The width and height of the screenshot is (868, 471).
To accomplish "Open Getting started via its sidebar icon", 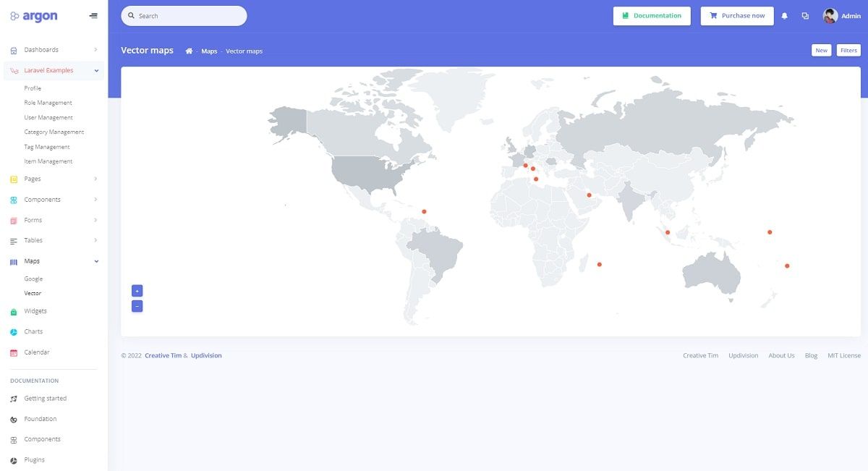I will (x=14, y=398).
